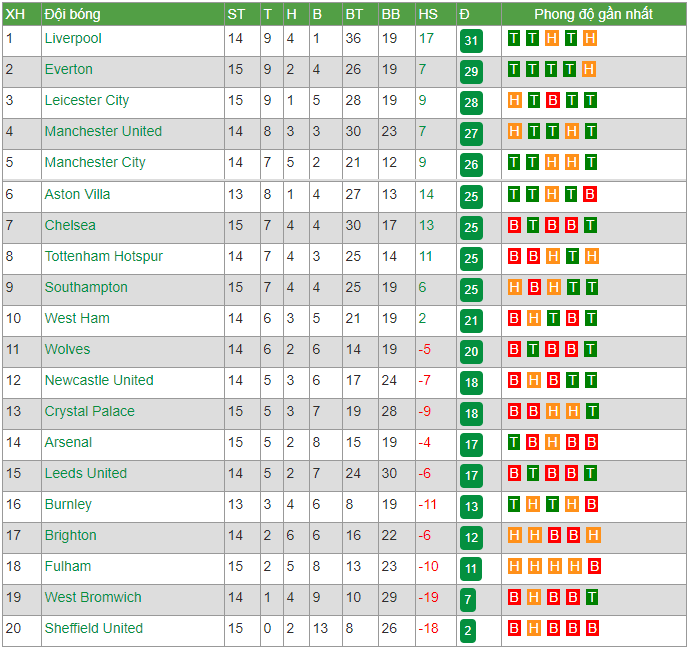
Task: Open the Sheffield United team link
Action: [x=94, y=628]
